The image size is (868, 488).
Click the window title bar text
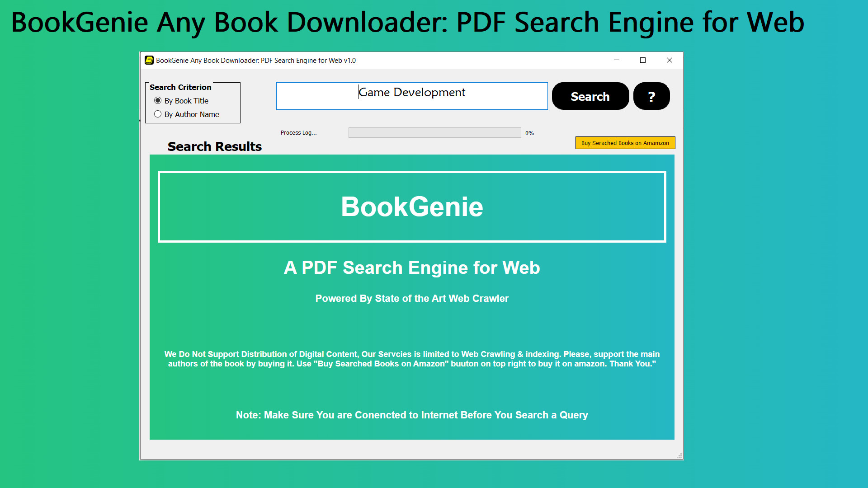click(256, 60)
